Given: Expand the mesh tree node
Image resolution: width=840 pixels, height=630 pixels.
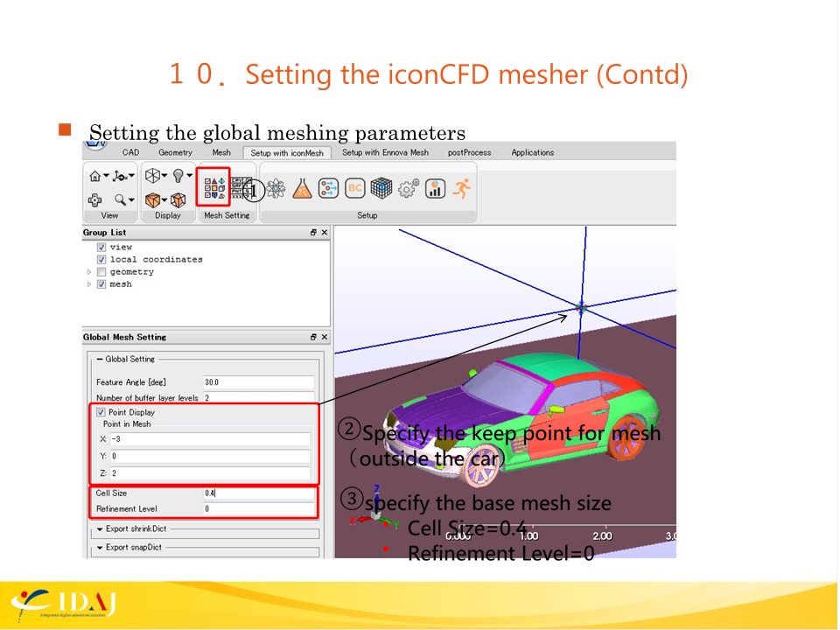Looking at the screenshot, I should pyautogui.click(x=88, y=284).
